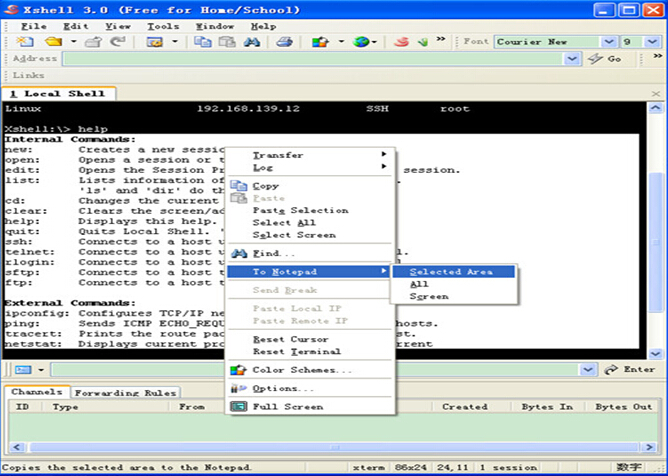The height and width of the screenshot is (476, 668).
Task: Click the Full Screen icon in context menu
Action: point(239,407)
